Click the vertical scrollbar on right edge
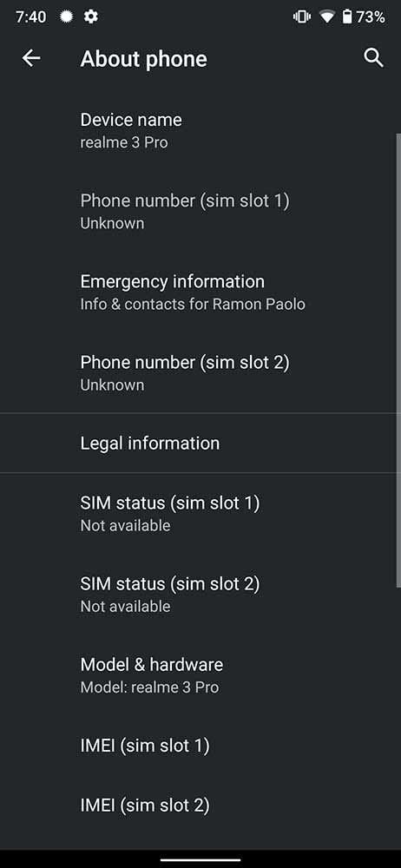Image resolution: width=401 pixels, height=868 pixels. click(x=398, y=360)
